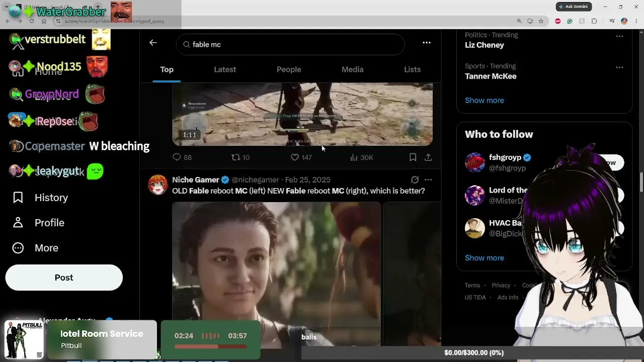Bookmark this page with the star icon
Viewport: 644px width, 362px height.
(x=541, y=21)
